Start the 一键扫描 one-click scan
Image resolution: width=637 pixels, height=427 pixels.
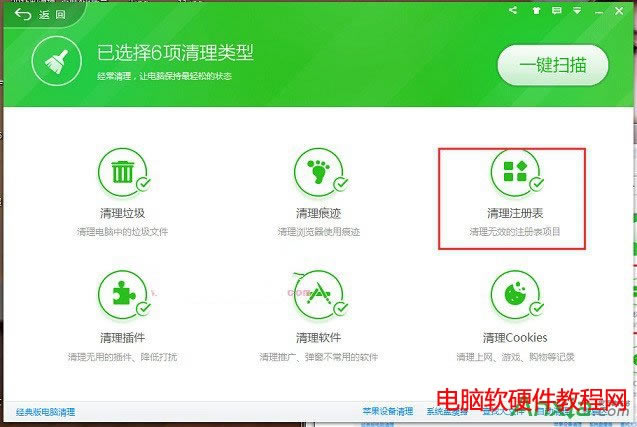pyautogui.click(x=553, y=65)
